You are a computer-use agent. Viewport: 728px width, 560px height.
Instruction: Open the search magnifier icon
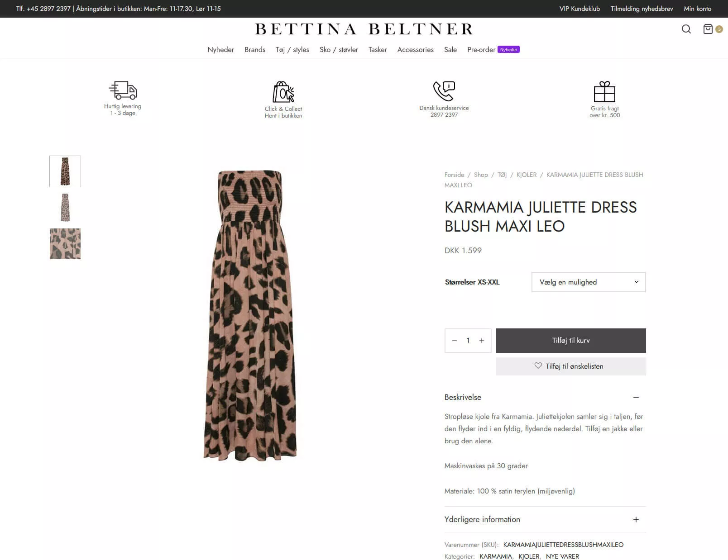(686, 29)
